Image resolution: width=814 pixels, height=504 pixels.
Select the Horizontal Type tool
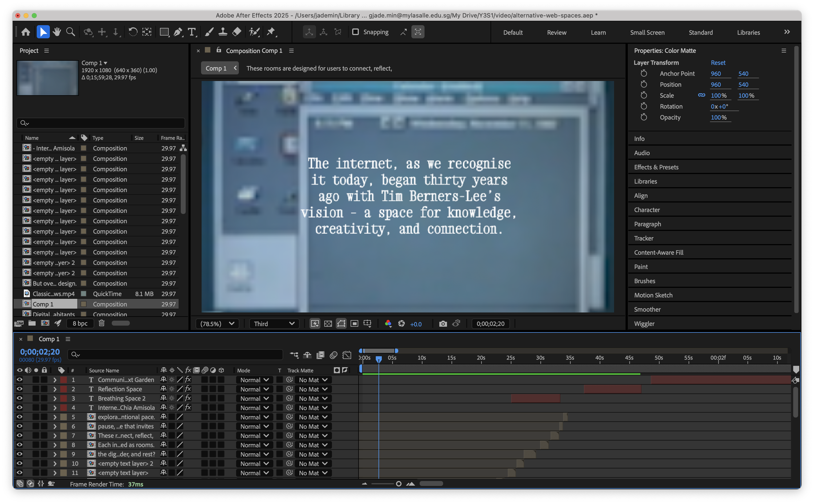(x=191, y=32)
